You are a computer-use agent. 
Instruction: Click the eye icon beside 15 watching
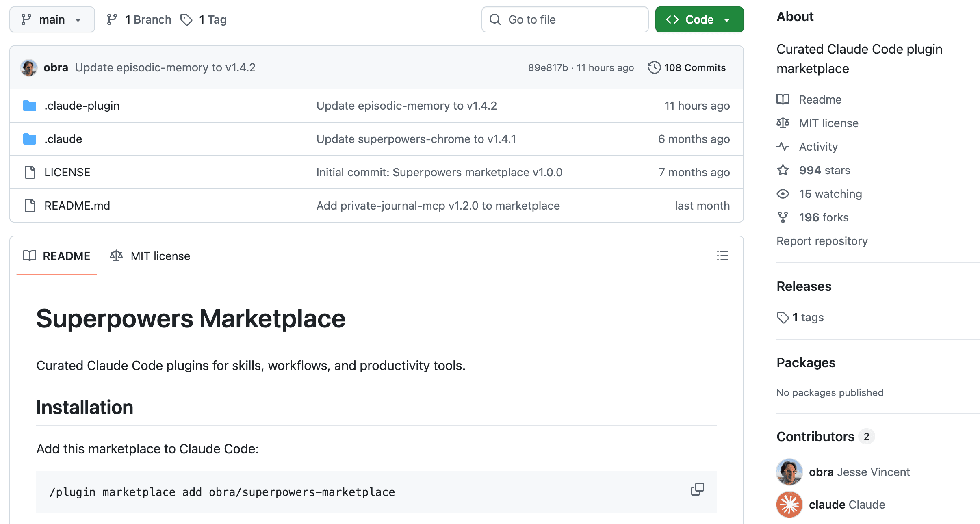coord(783,194)
